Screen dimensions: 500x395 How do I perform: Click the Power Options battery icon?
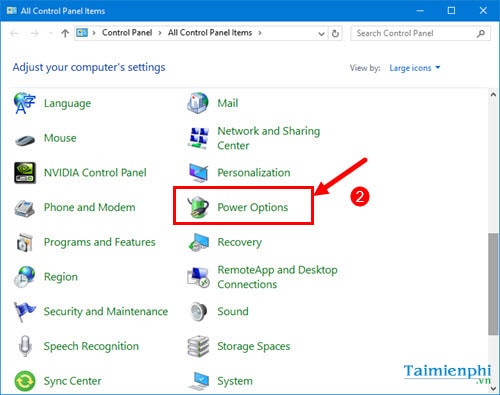(x=198, y=207)
